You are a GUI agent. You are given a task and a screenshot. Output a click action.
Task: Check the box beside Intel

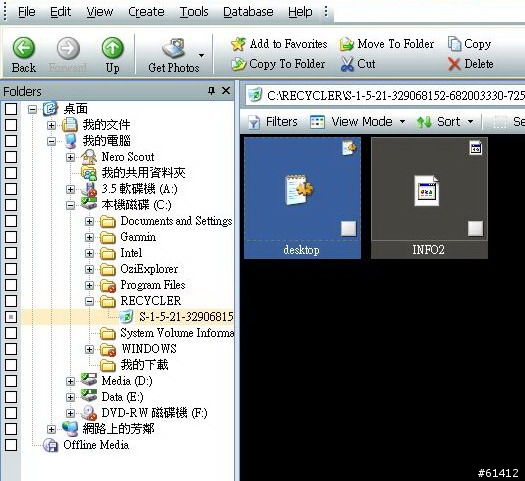(x=11, y=253)
